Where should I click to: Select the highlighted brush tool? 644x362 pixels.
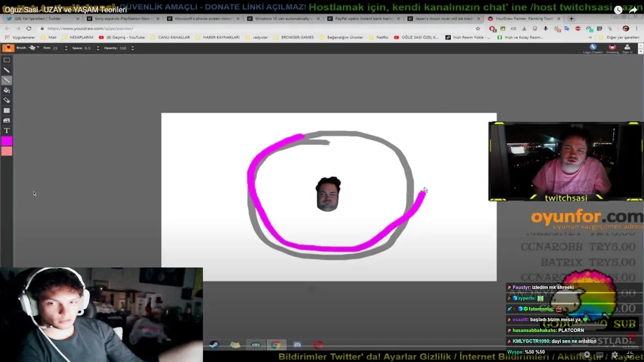(x=7, y=80)
